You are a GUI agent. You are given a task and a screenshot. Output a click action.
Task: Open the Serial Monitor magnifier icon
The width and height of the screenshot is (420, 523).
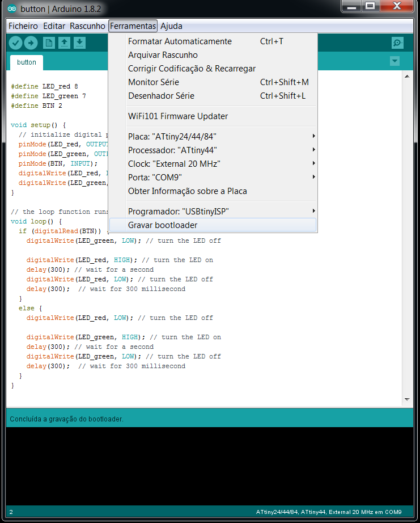click(397, 43)
